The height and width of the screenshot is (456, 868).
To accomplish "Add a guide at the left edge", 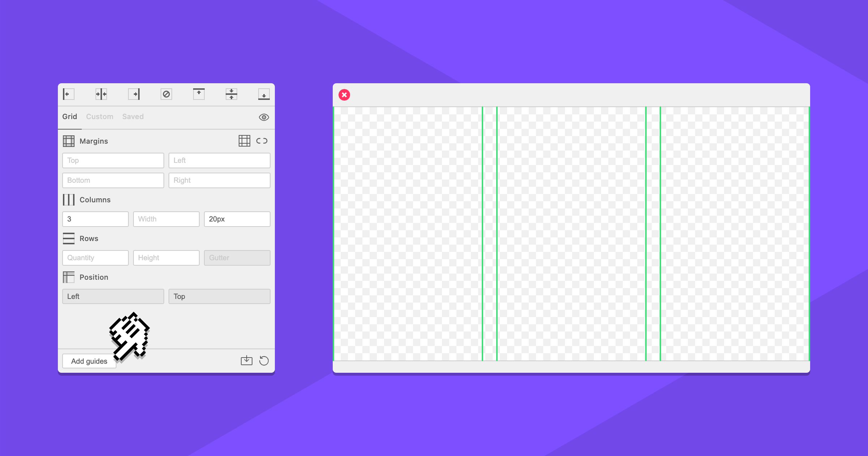I will [x=68, y=94].
